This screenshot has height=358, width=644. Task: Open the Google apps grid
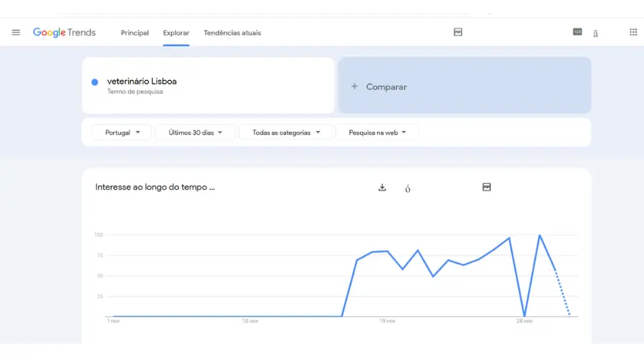pyautogui.click(x=633, y=32)
